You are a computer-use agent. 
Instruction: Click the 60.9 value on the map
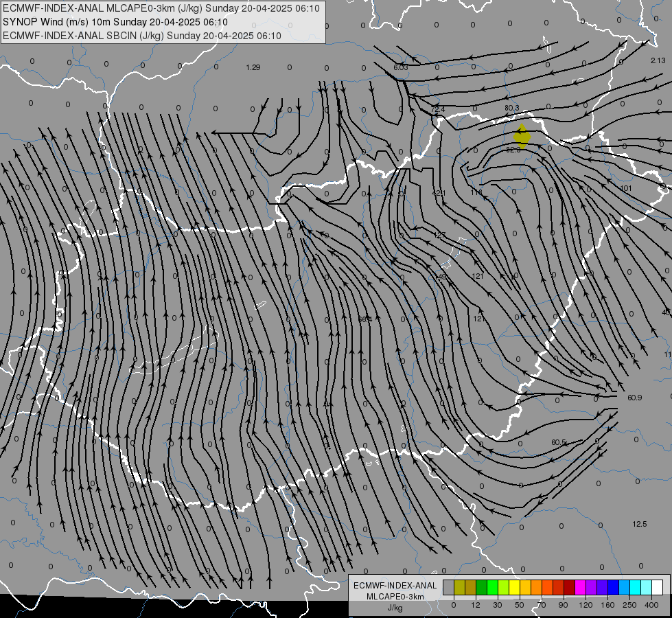[x=634, y=398]
